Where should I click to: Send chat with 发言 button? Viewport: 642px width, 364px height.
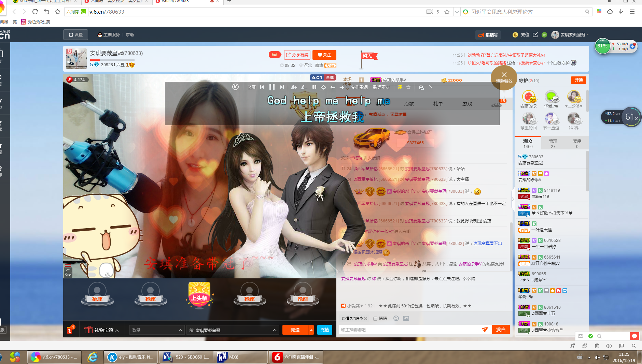pyautogui.click(x=501, y=330)
